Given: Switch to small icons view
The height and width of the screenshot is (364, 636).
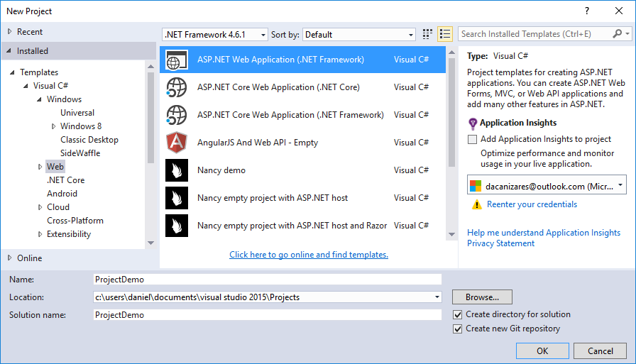Looking at the screenshot, I should [x=427, y=35].
